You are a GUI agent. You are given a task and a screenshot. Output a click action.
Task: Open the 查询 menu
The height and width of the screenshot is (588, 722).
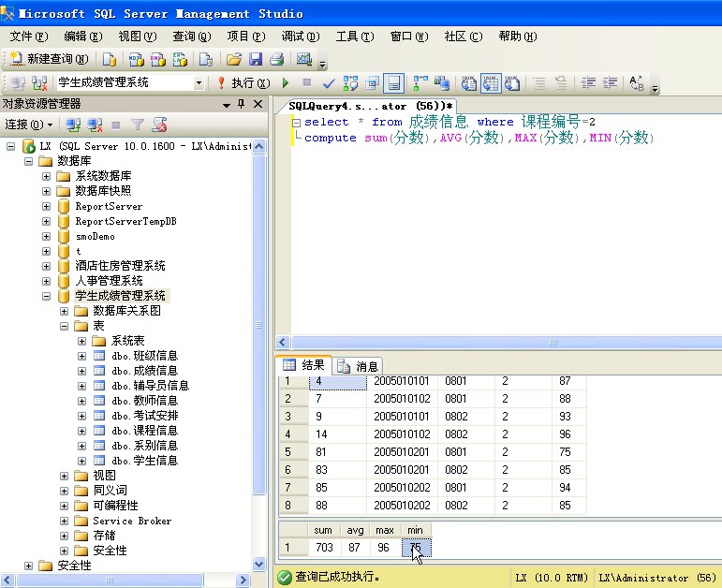pos(192,37)
